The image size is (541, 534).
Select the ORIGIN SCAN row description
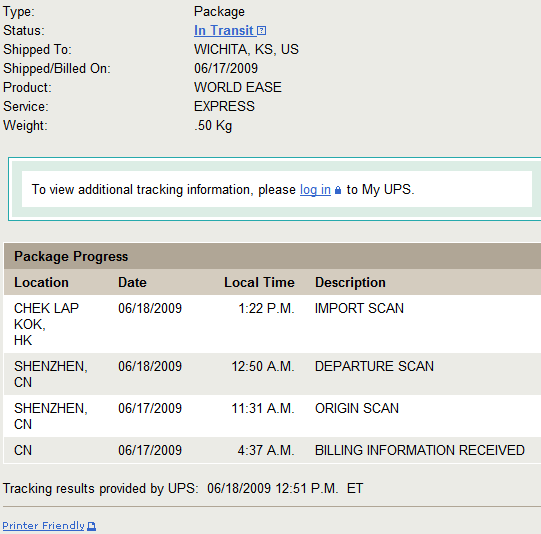357,408
